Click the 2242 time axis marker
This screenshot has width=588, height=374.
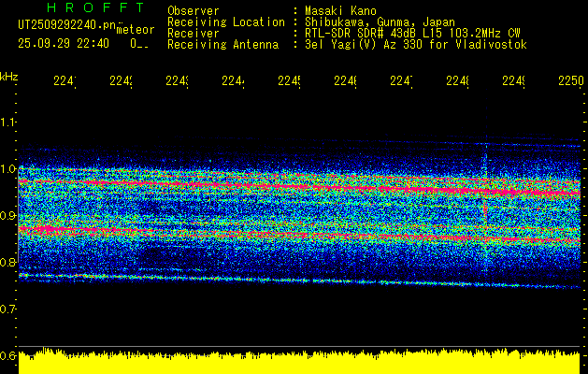point(121,80)
